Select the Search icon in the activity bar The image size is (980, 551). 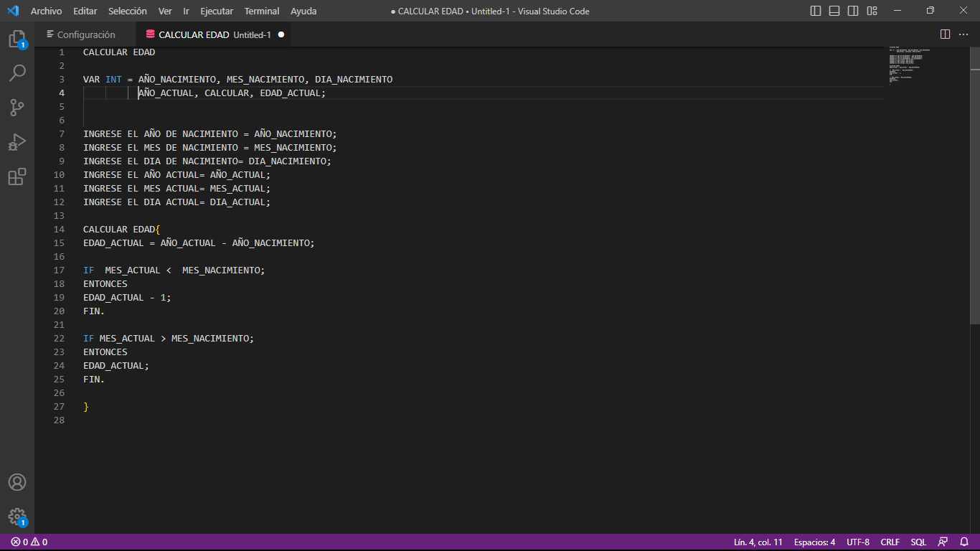[x=17, y=72]
